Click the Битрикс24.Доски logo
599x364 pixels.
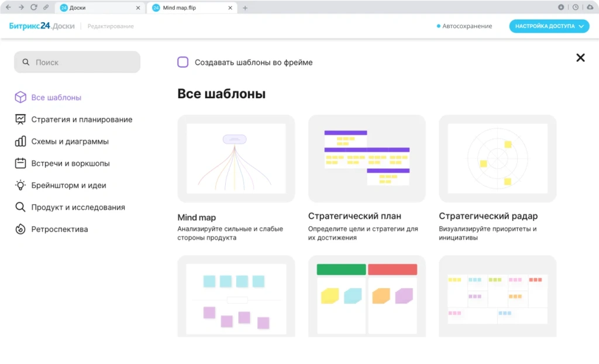[42, 26]
